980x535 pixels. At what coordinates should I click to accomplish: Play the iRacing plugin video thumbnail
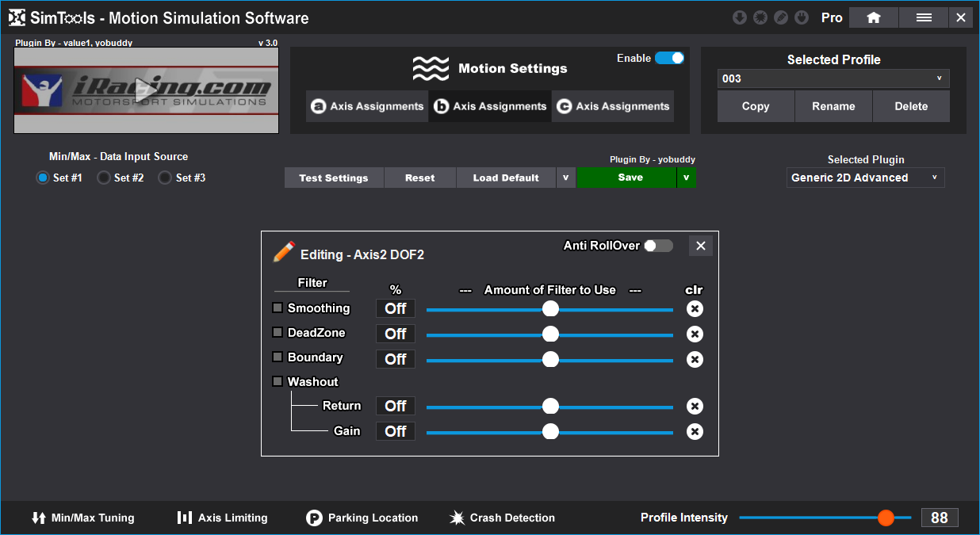coord(146,90)
